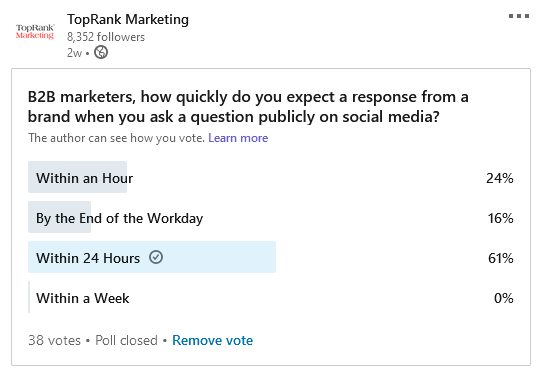Click the 38 votes count
This screenshot has width=539, height=375.
(x=54, y=340)
